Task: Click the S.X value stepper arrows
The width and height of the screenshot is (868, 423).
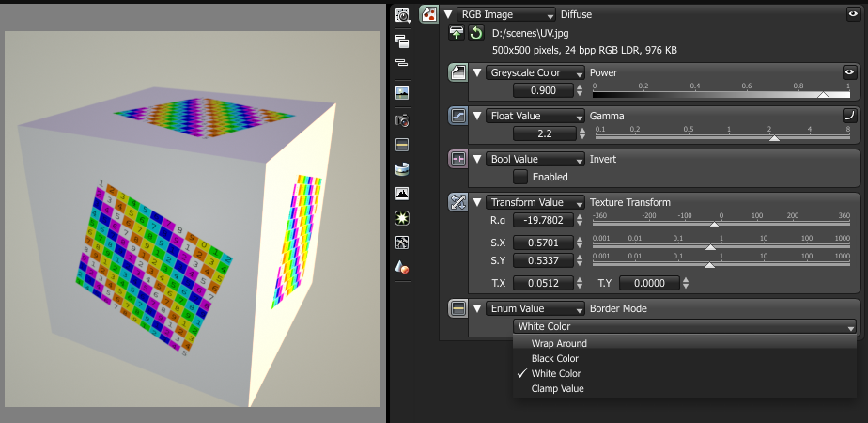Action: point(580,243)
